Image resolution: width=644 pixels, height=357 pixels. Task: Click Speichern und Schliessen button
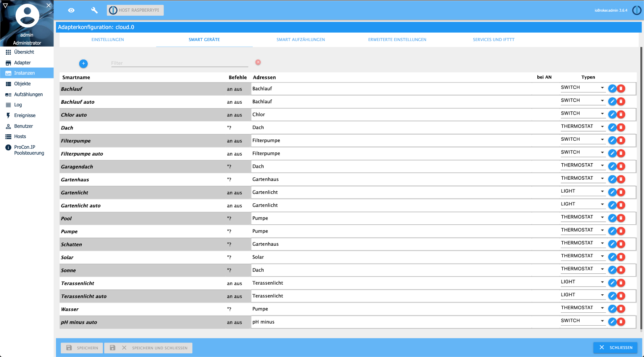(x=148, y=348)
